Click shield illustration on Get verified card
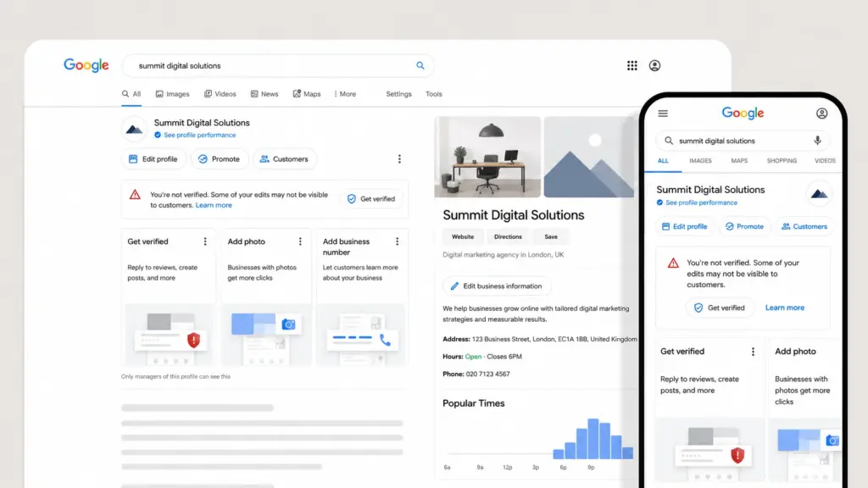Viewport: 868px width, 488px height. pos(193,340)
